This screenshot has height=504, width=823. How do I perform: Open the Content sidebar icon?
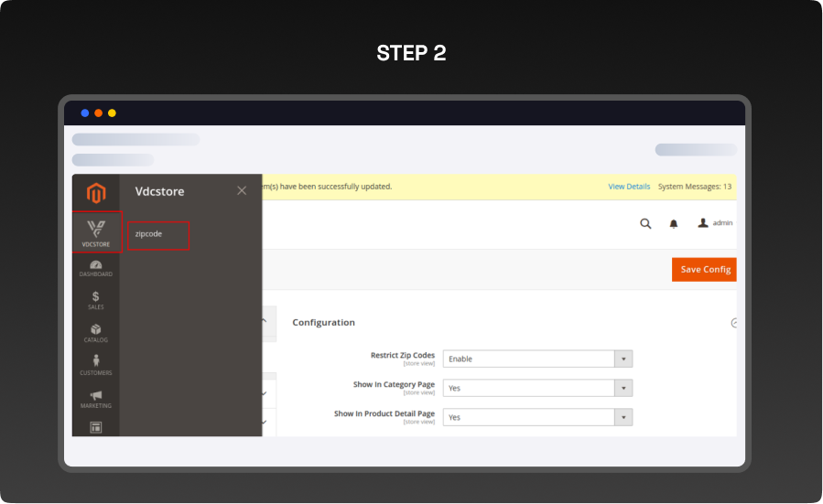pyautogui.click(x=96, y=426)
